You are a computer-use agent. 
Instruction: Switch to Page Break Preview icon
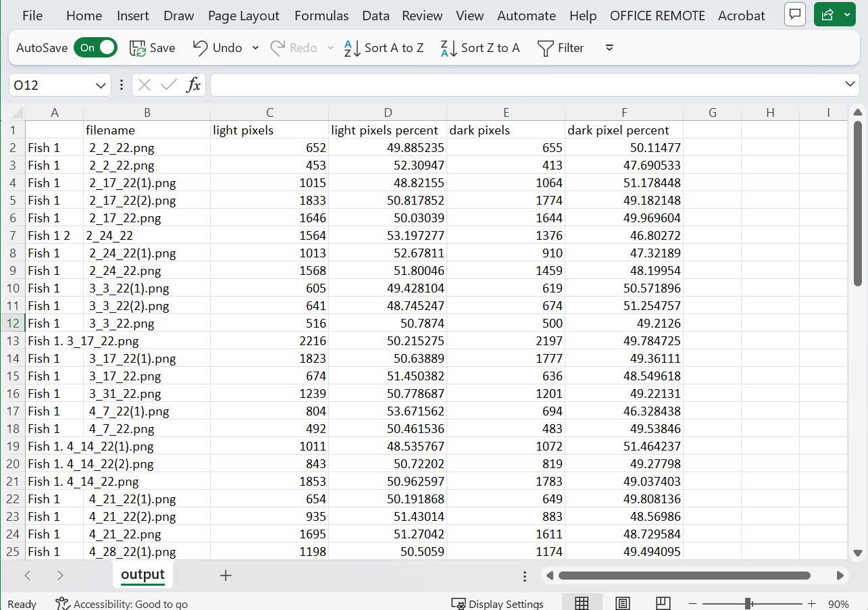point(663,602)
